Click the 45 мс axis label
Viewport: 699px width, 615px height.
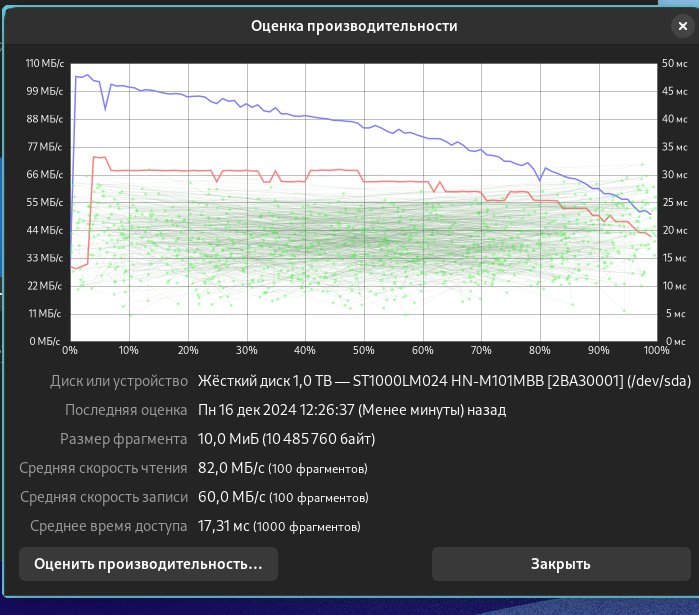(x=674, y=91)
